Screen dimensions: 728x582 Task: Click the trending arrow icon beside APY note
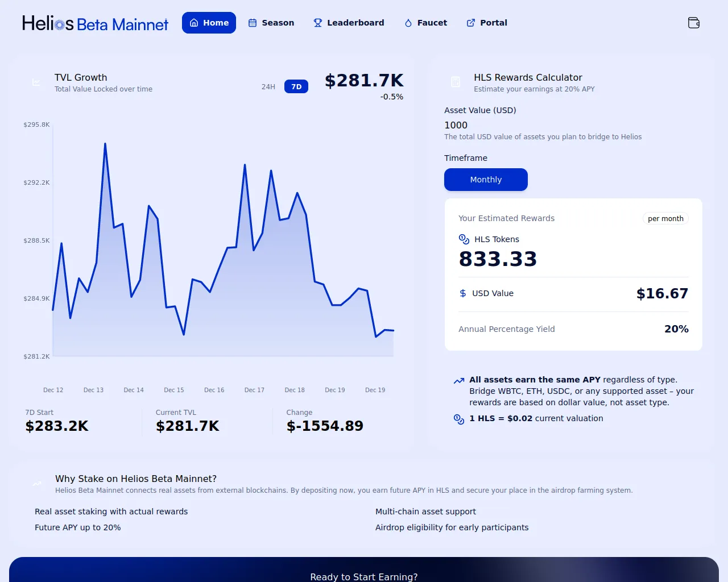458,381
